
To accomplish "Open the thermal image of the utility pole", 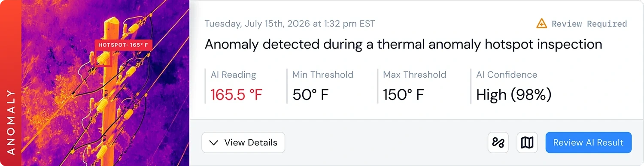I will pos(105,83).
